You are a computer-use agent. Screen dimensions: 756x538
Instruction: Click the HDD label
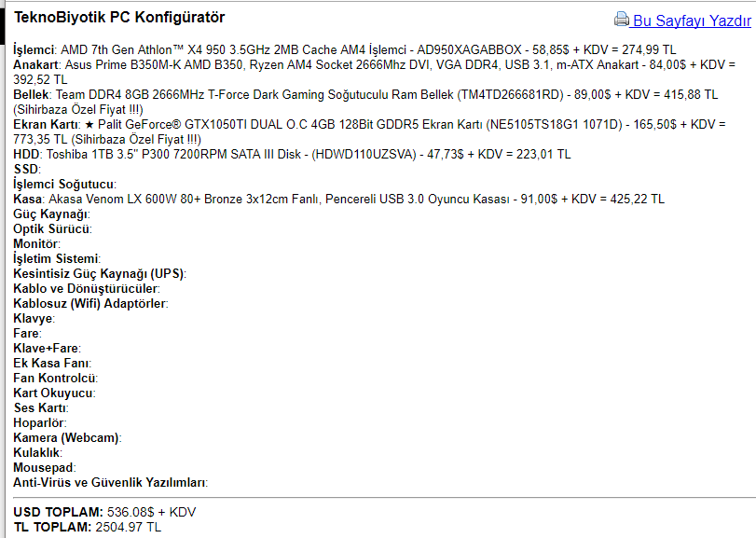click(27, 154)
